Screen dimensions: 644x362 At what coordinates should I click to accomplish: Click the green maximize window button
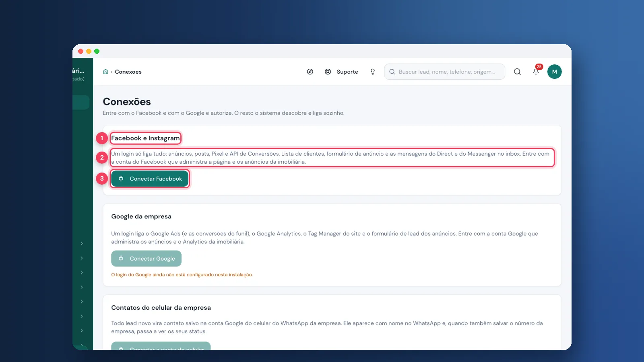pos(97,51)
